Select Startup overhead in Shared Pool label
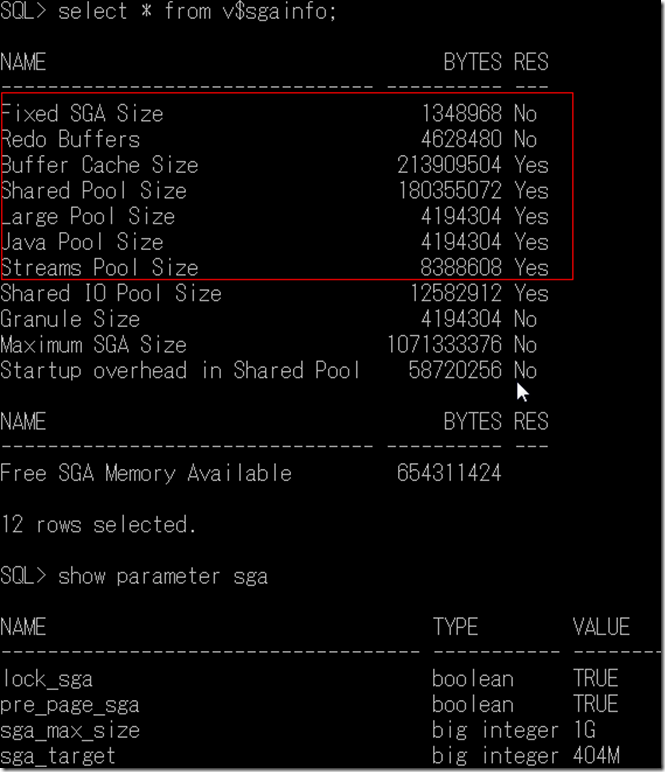The image size is (665, 772). pyautogui.click(x=180, y=371)
